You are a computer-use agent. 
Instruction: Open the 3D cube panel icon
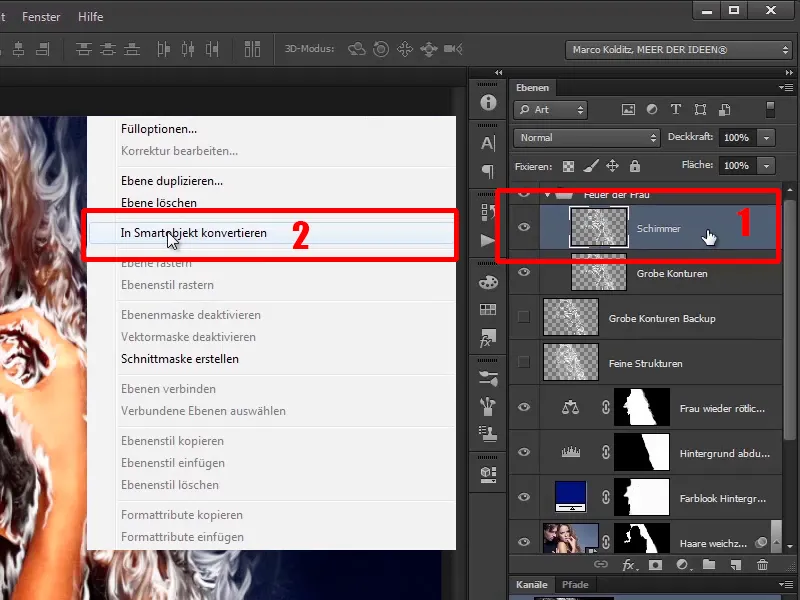[488, 474]
